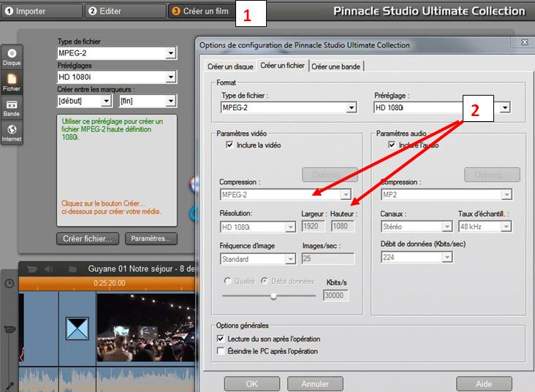Open the Editer tab
Image resolution: width=535 pixels, height=392 pixels.
(125, 11)
